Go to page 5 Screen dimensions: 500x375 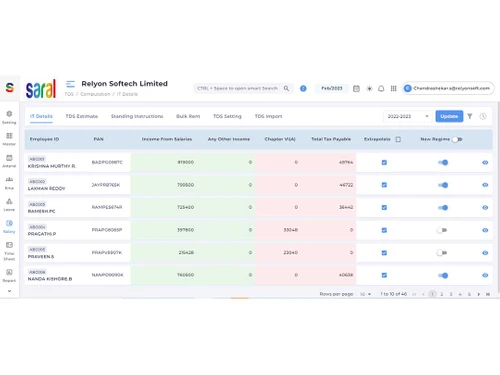(469, 294)
